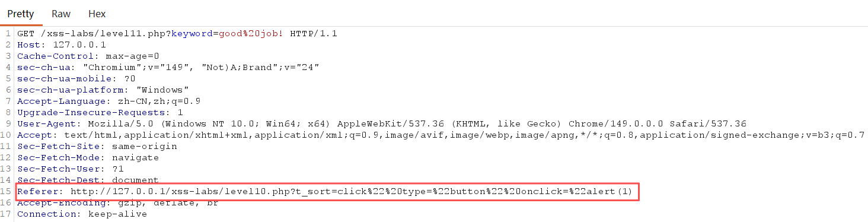Click the Sec-Fetch-Mode navigate line
Image resolution: width=868 pixels, height=222 pixels.
coord(88,157)
